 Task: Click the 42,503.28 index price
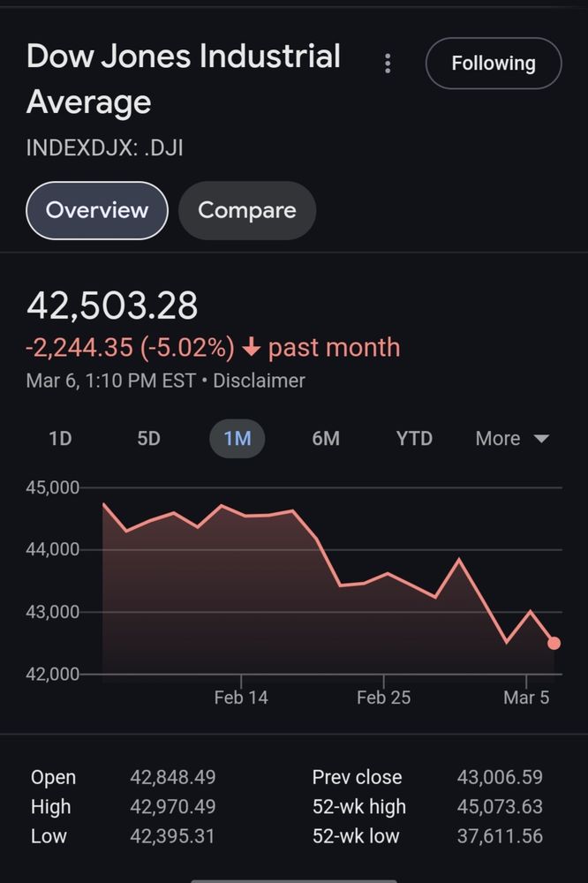[x=112, y=306]
